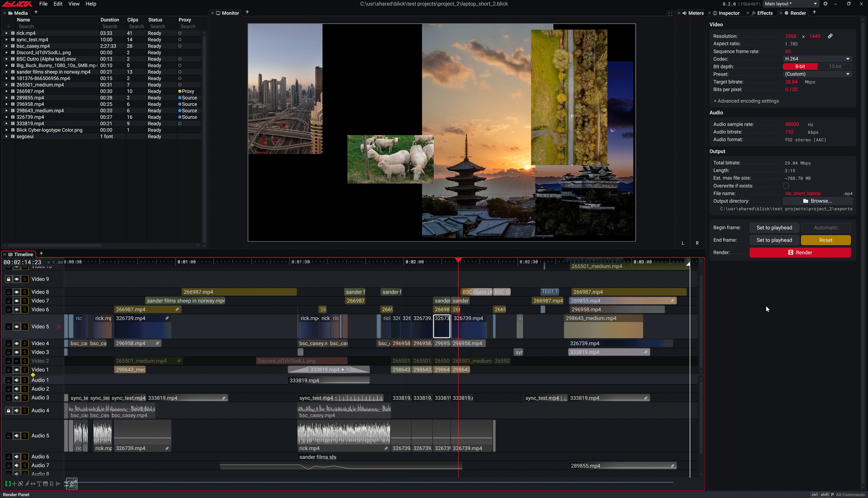Click Browse for output directory
Image resolution: width=868 pixels, height=498 pixels.
pyautogui.click(x=817, y=201)
